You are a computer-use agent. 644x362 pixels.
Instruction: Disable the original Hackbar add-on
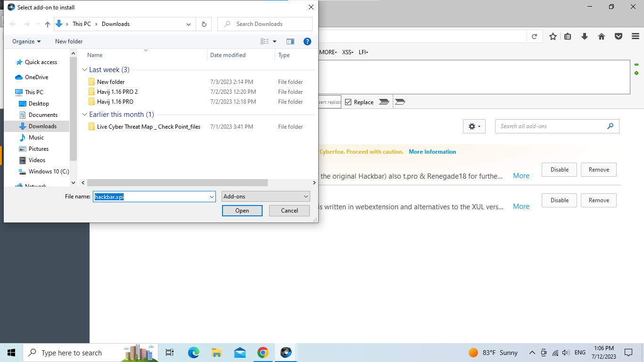(x=560, y=170)
